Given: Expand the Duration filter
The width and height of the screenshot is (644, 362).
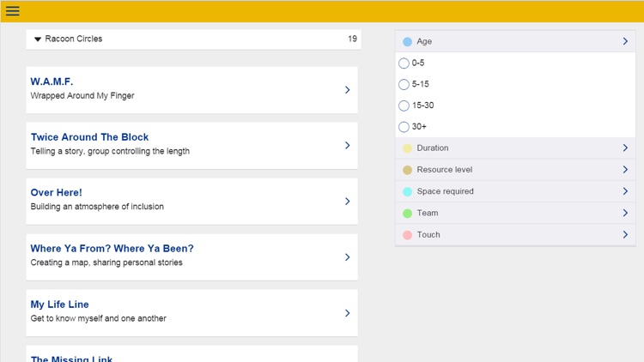Looking at the screenshot, I should tap(624, 148).
